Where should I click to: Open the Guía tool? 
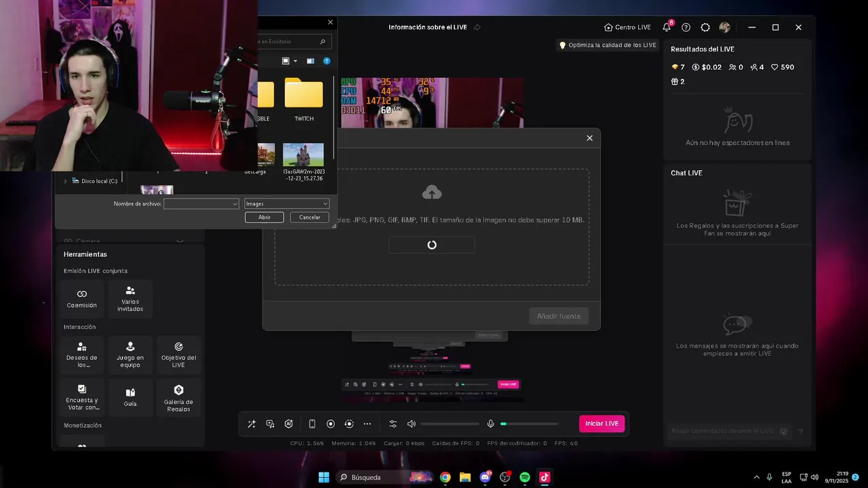(130, 397)
